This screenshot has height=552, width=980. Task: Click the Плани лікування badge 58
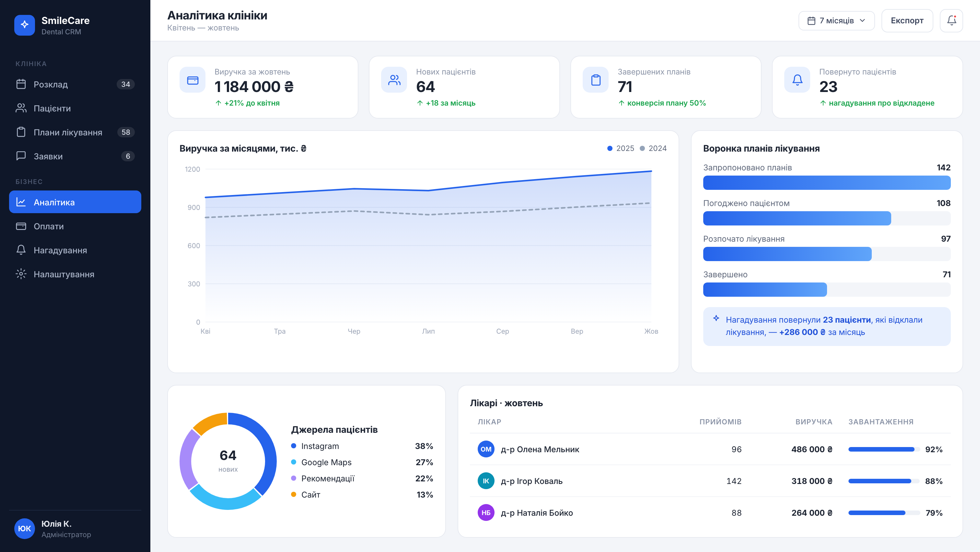[x=125, y=132]
